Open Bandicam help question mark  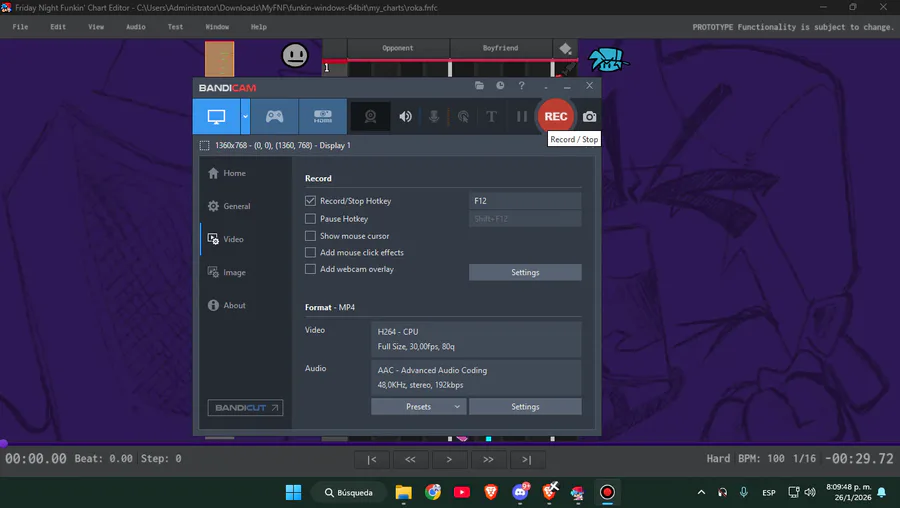521,86
